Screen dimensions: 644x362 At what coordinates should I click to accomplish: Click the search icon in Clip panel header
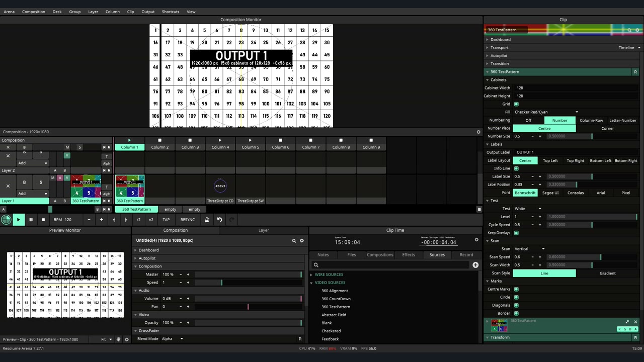click(x=629, y=30)
